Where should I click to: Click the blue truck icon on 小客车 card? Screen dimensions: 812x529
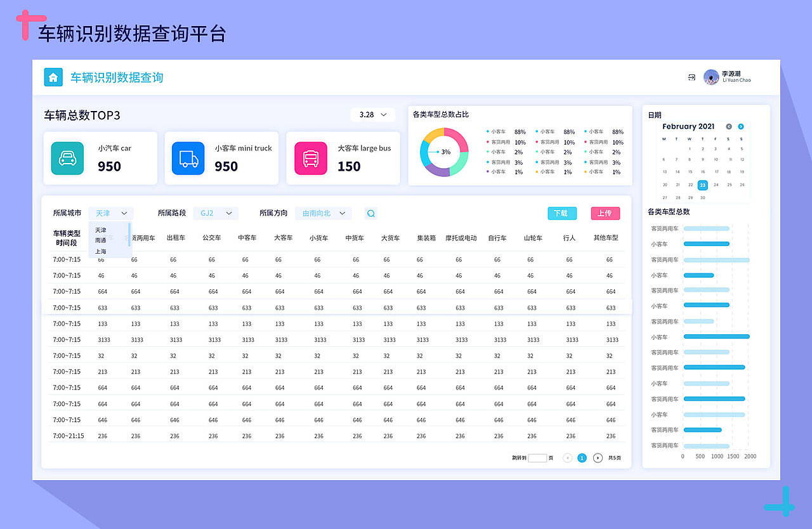[x=188, y=158]
